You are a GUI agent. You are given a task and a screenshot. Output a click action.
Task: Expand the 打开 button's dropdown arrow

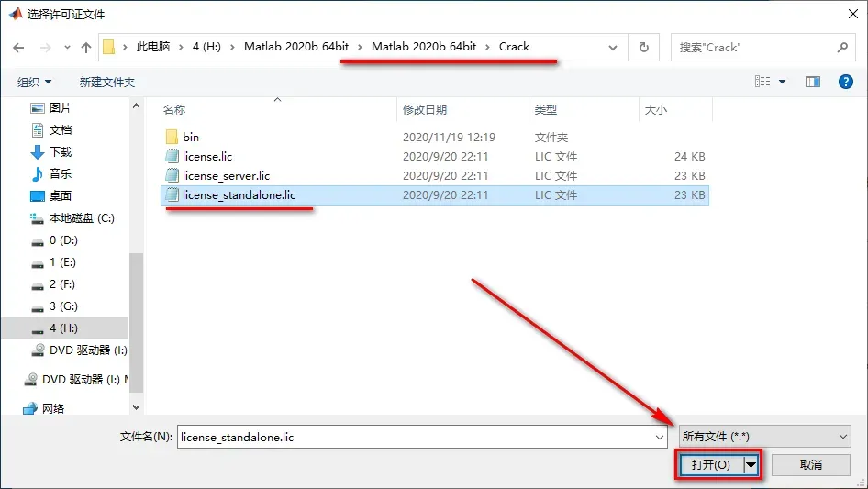[x=751, y=464]
